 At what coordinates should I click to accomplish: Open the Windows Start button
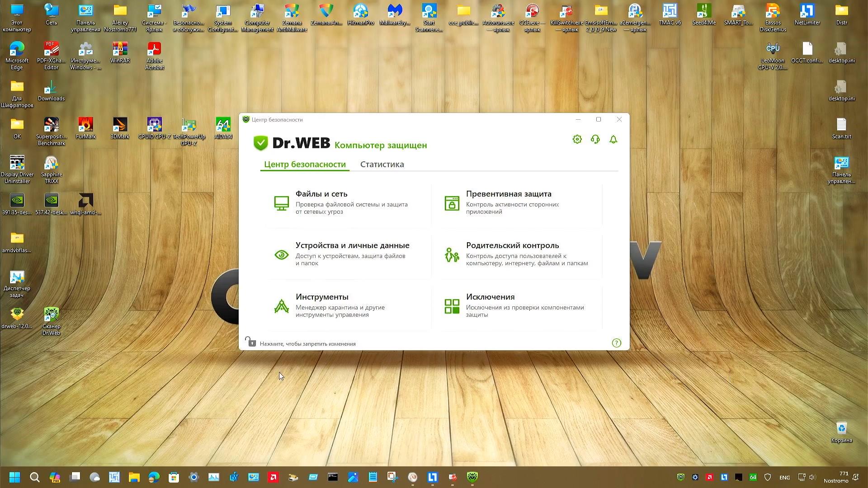(x=14, y=477)
